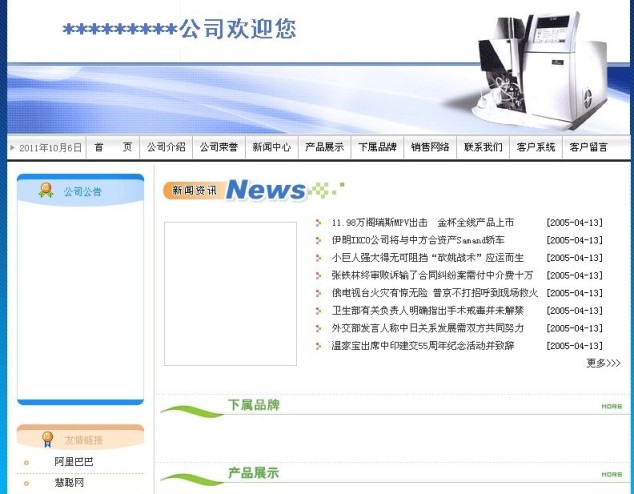Select 新闻中心 from the navigation bar
The height and width of the screenshot is (494, 634).
[x=271, y=147]
